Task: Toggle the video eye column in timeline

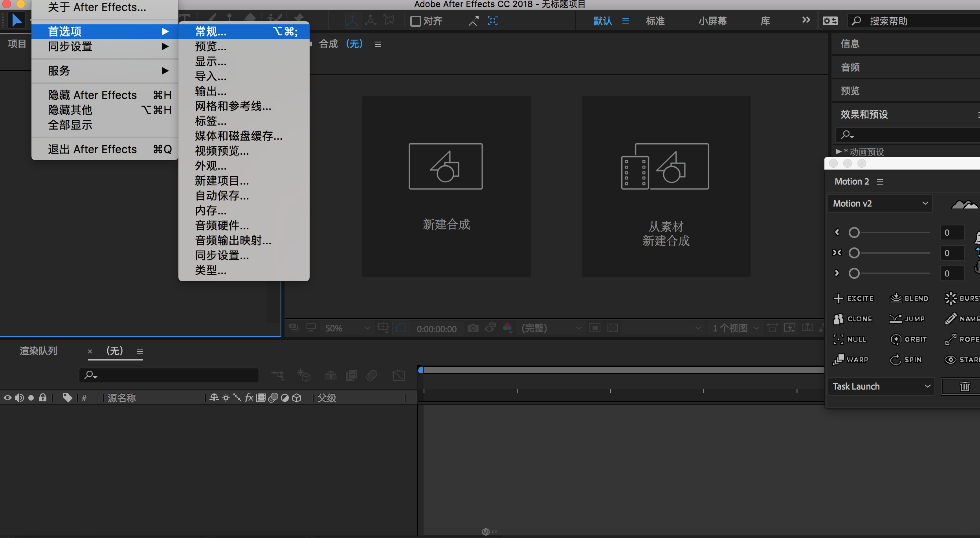Action: click(7, 398)
